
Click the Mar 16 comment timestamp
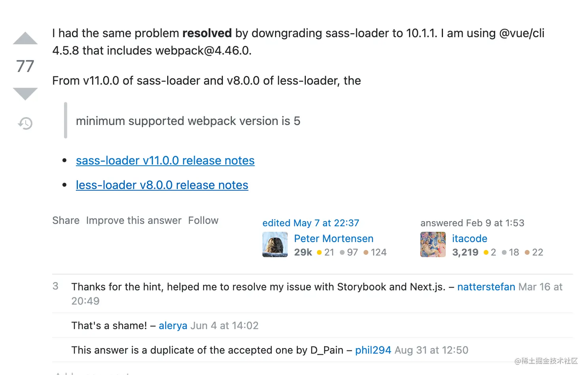[540, 287]
